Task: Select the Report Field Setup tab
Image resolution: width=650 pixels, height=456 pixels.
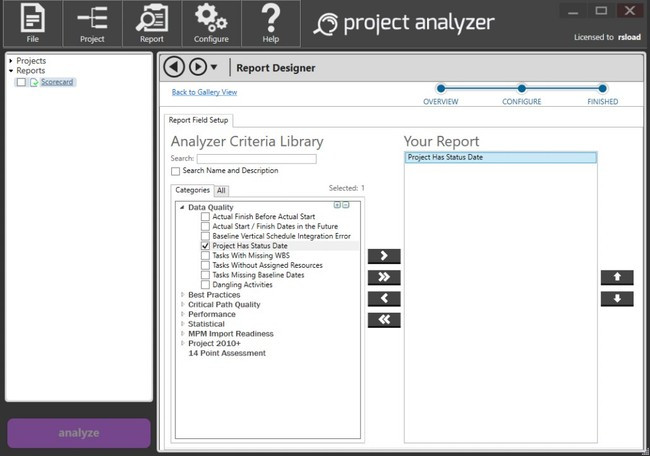Action: pyautogui.click(x=199, y=120)
